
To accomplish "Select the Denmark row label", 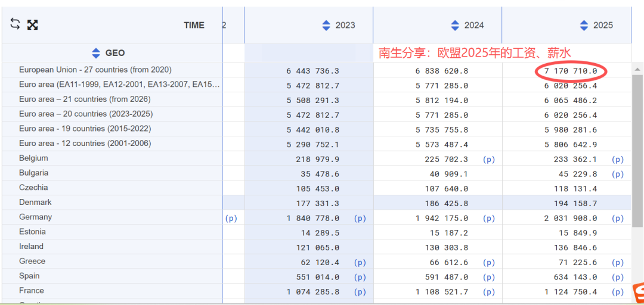I will pyautogui.click(x=35, y=202).
